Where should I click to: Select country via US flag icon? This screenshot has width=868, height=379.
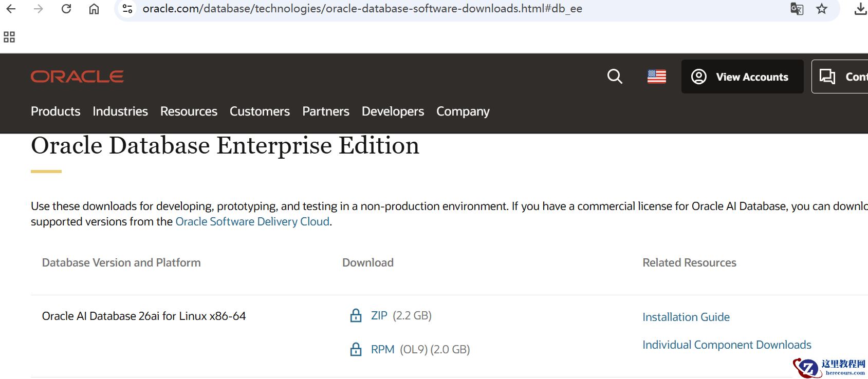tap(656, 77)
